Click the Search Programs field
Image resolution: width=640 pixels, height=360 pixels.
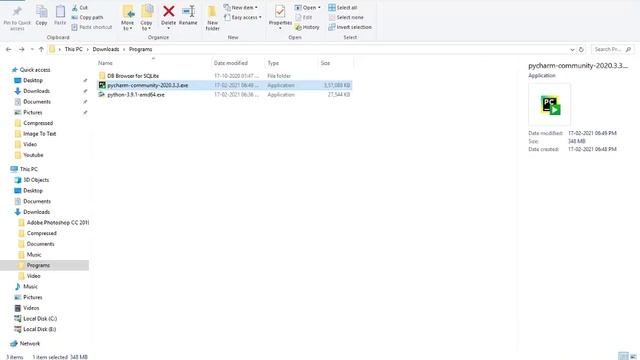[612, 49]
